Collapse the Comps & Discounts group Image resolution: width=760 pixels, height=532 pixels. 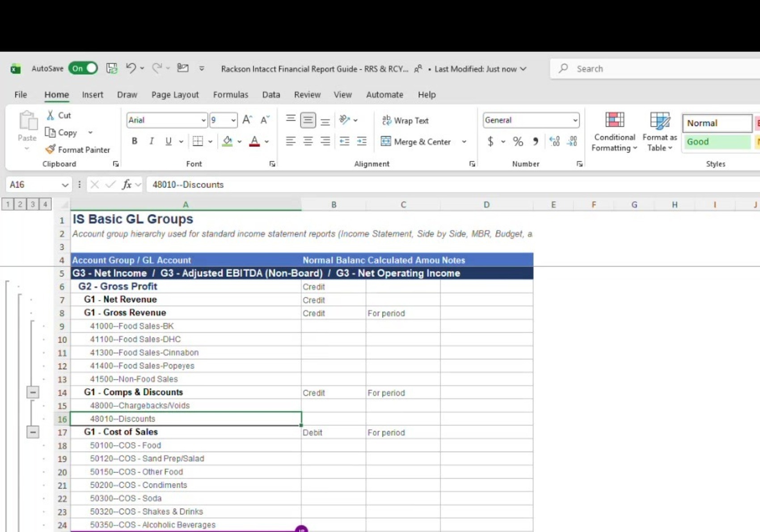pos(33,393)
